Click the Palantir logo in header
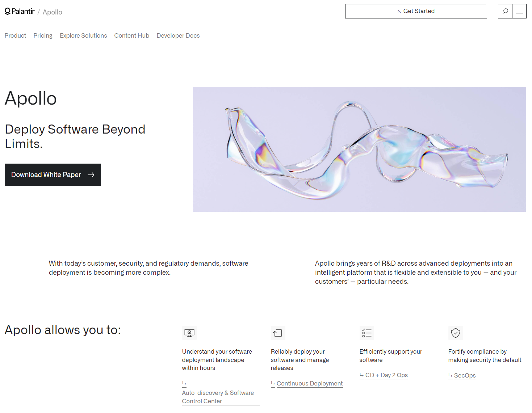532x413 pixels. click(x=20, y=12)
